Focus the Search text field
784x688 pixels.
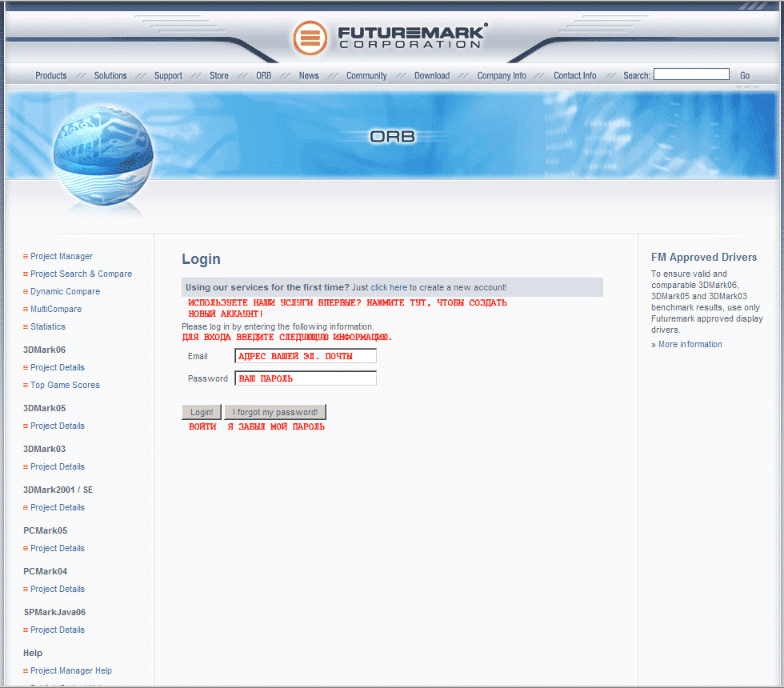click(x=691, y=74)
